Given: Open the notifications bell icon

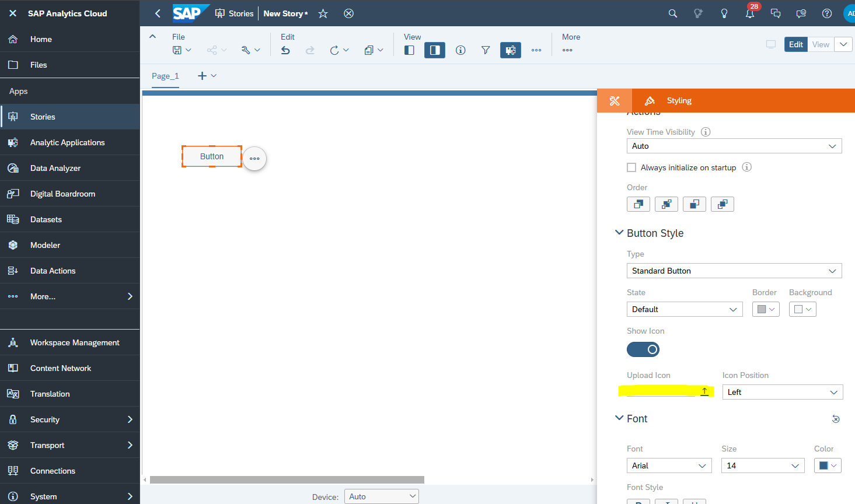Looking at the screenshot, I should [749, 13].
